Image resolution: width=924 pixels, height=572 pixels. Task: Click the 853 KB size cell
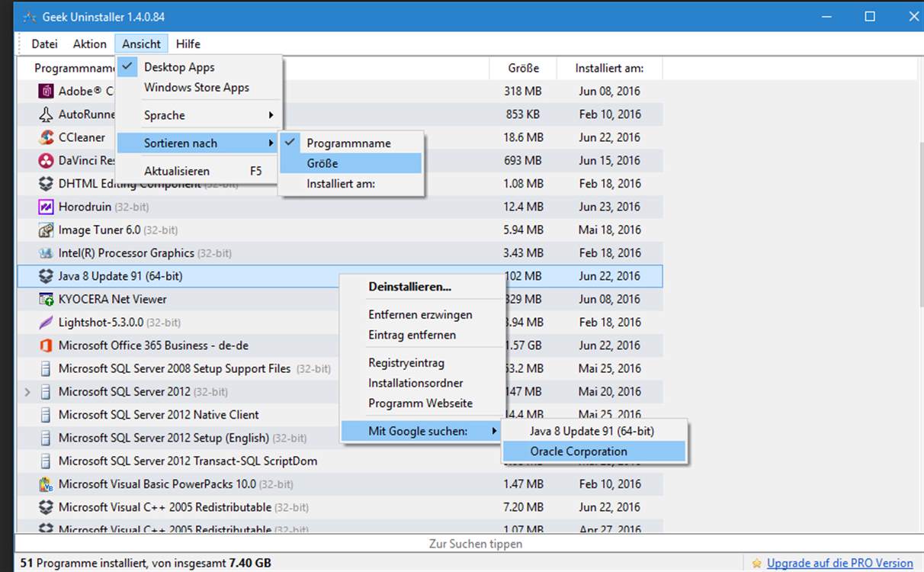(523, 114)
